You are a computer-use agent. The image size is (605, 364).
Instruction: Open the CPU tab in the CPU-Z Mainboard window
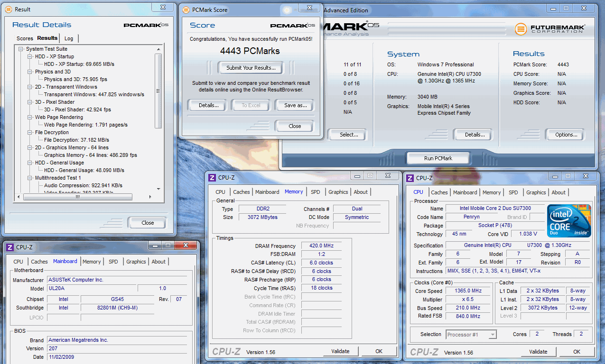click(x=18, y=262)
